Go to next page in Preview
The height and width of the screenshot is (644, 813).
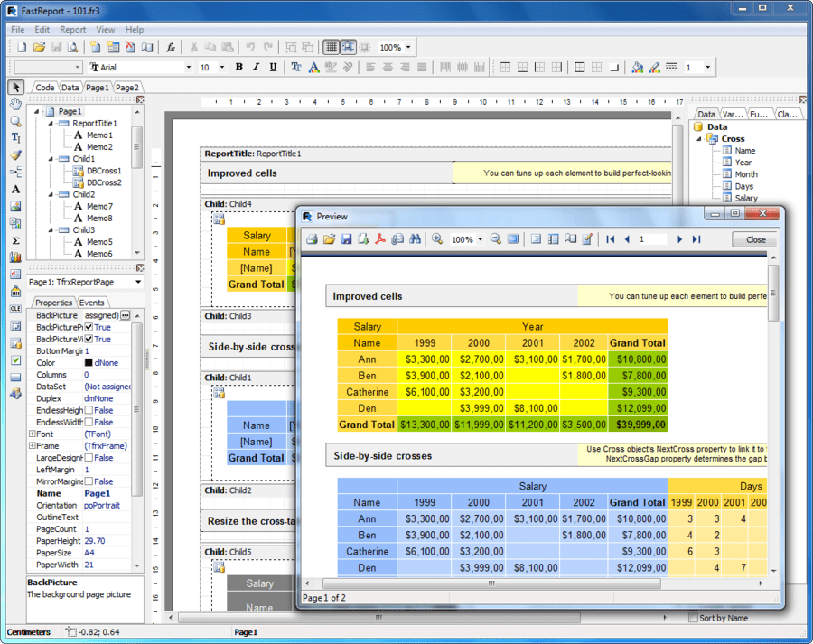[x=679, y=239]
